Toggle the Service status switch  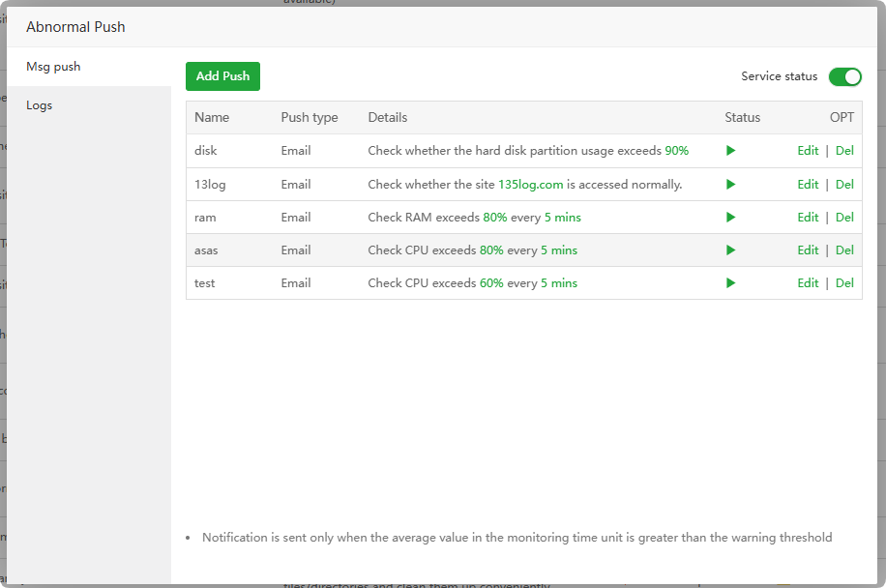point(844,76)
